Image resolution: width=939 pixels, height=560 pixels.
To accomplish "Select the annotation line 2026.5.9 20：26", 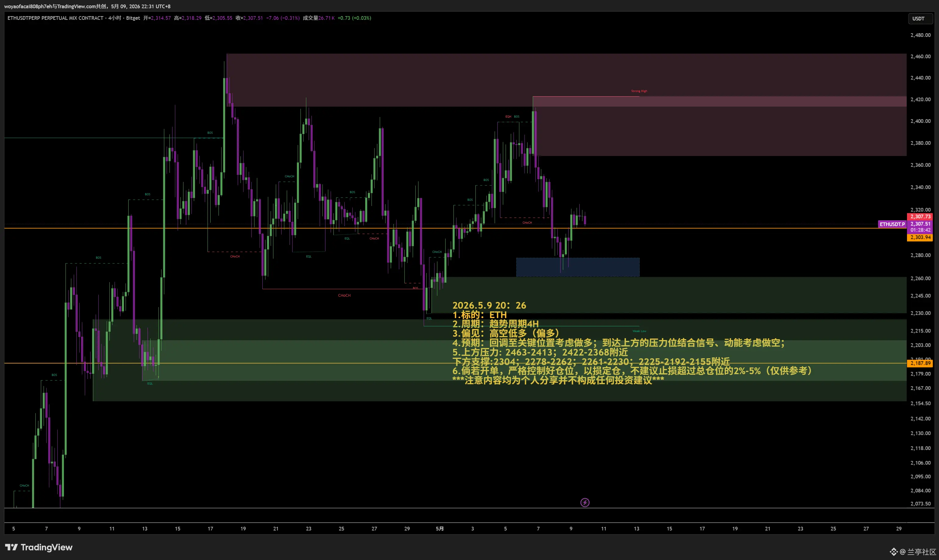I will coord(489,305).
